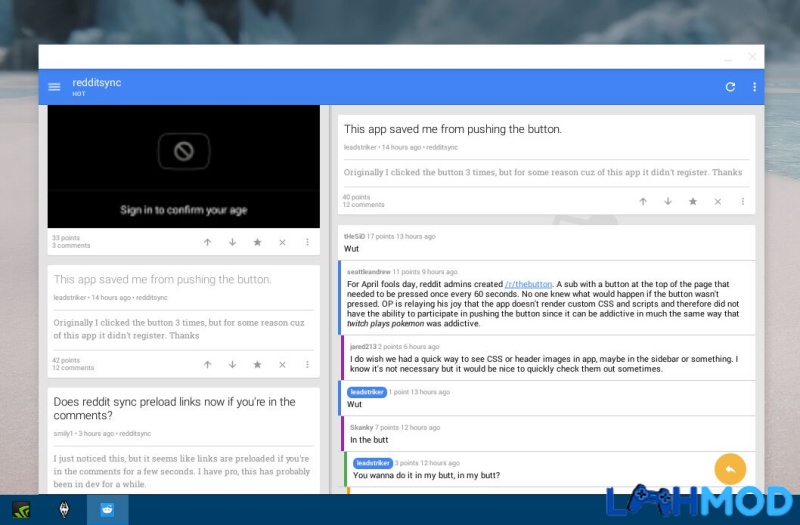
Task: Upvote the 42 points post in list
Action: pyautogui.click(x=207, y=364)
